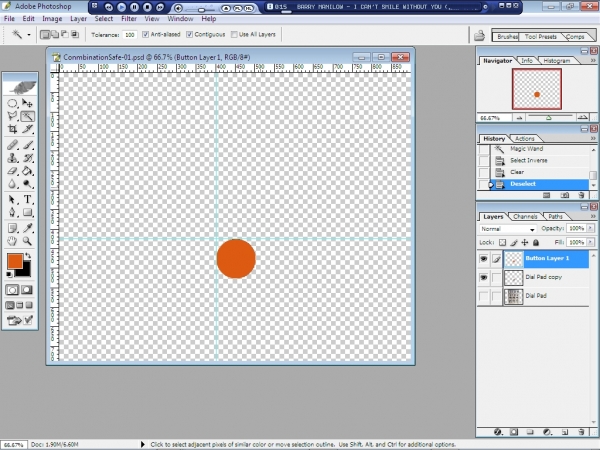Add layer mask in Layers panel

point(514,432)
